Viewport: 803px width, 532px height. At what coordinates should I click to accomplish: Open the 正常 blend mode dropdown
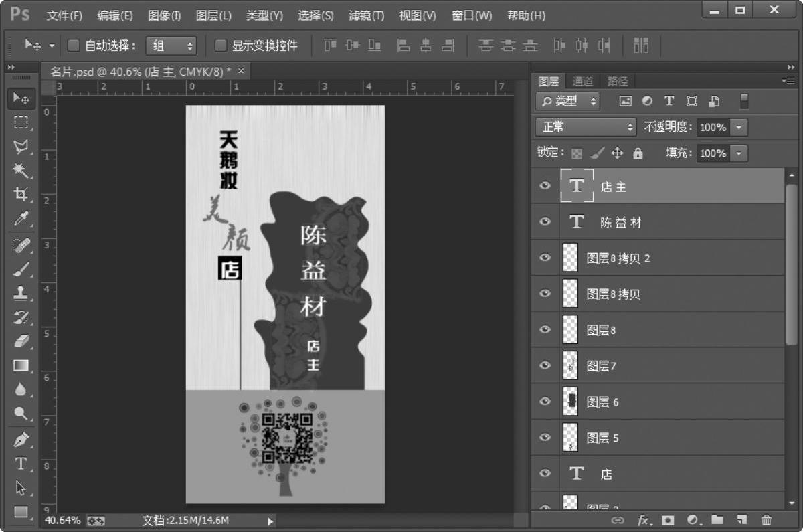click(586, 127)
